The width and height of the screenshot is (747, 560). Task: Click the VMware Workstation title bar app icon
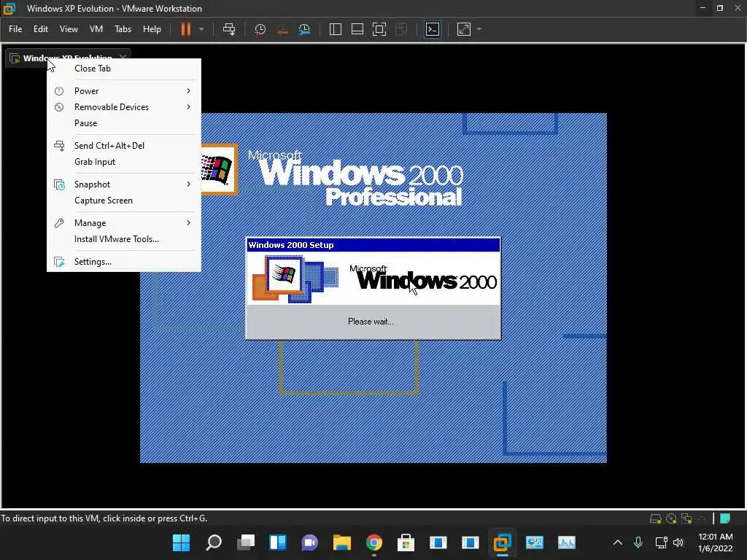pos(9,8)
